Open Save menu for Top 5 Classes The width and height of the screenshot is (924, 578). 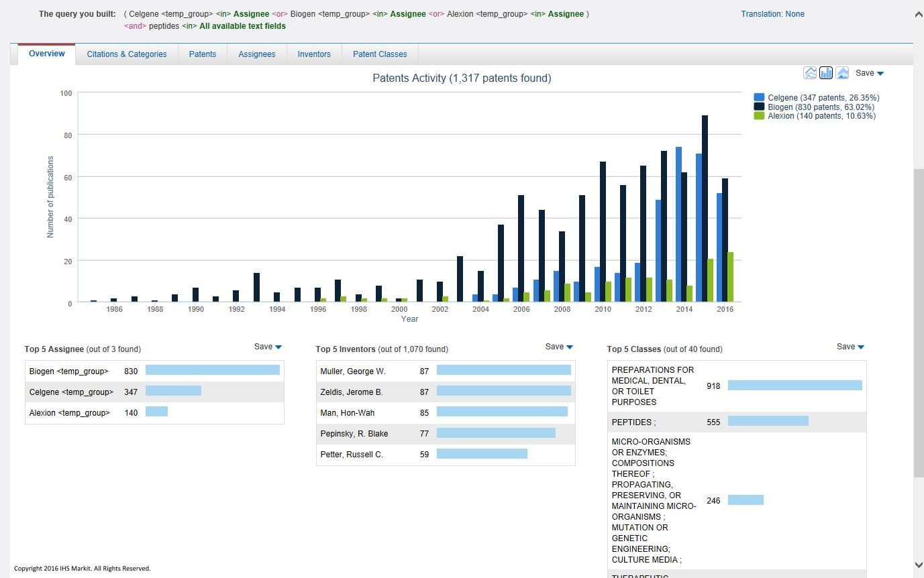pyautogui.click(x=850, y=347)
